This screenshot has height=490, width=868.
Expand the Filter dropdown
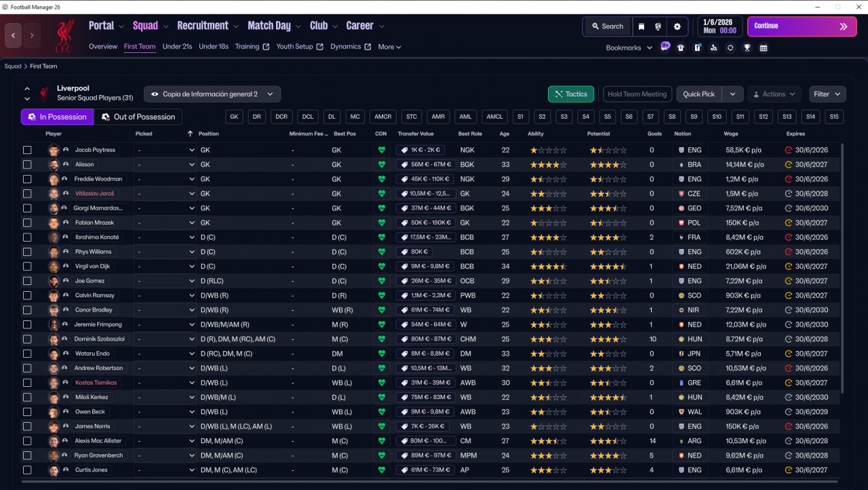827,94
